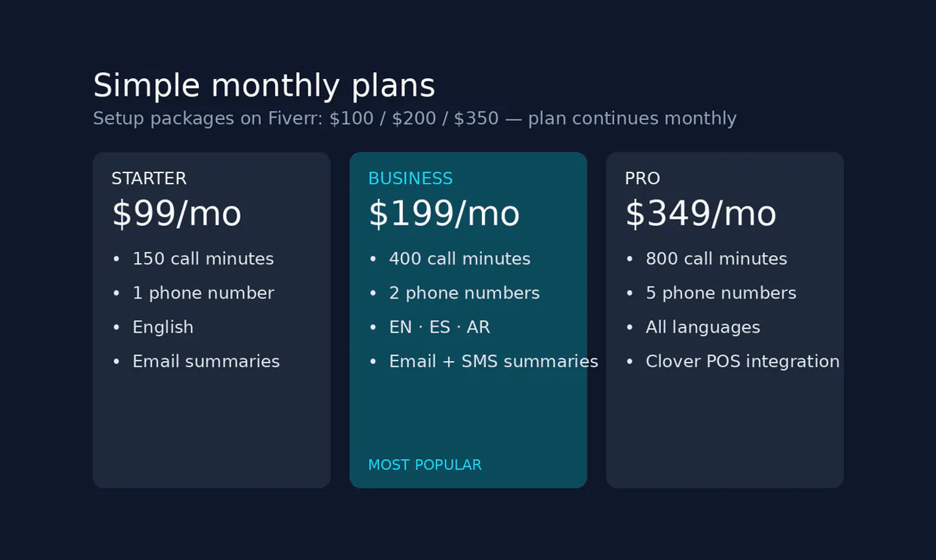Click the Simple monthly plans heading

(x=264, y=86)
